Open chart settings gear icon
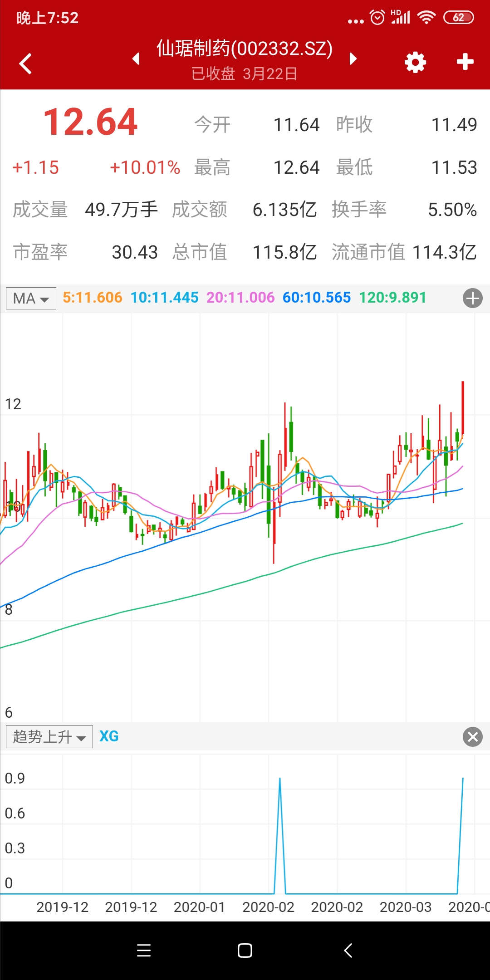Viewport: 490px width, 980px height. coord(415,62)
